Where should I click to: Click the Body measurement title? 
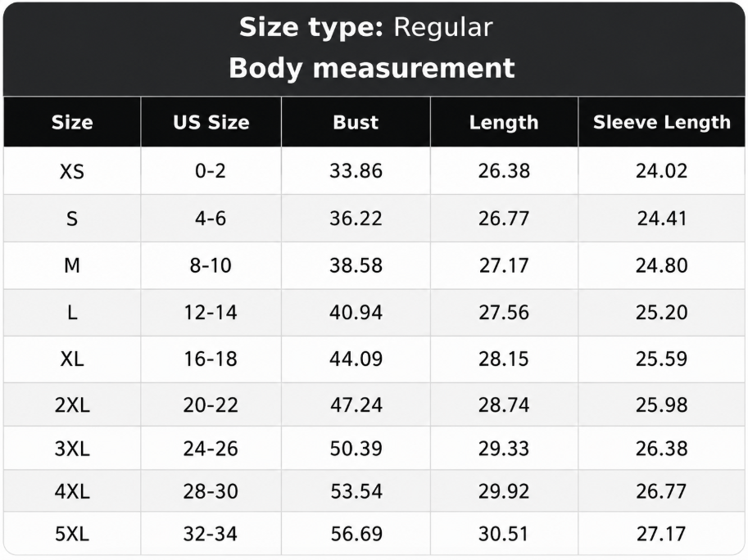(372, 68)
